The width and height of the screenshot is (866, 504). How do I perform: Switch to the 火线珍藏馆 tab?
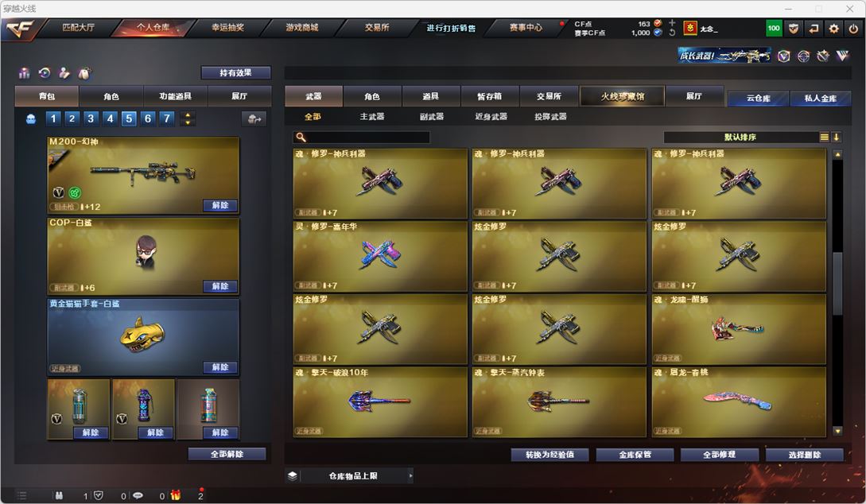click(623, 97)
